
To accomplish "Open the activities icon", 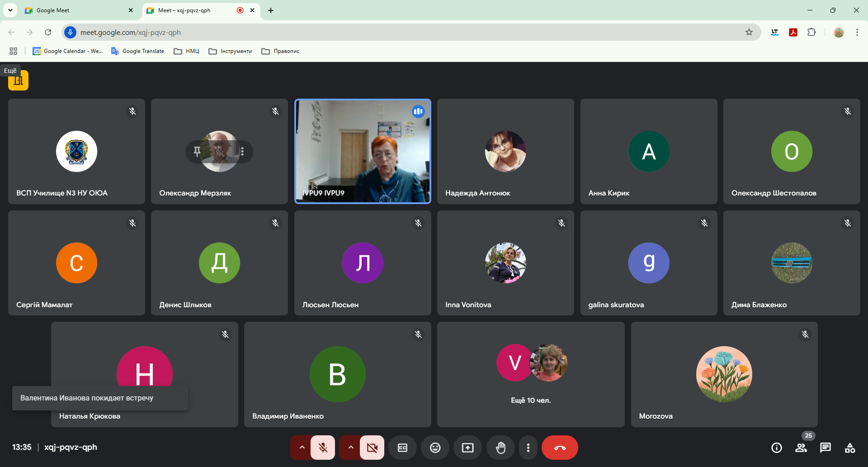I will click(x=849, y=448).
